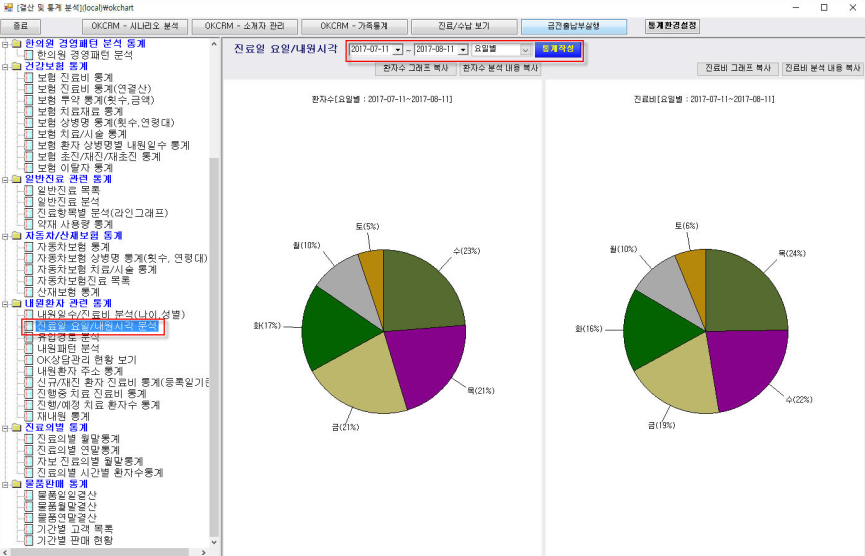Click document icon beside 물품일일결산
Viewport: 865px width, 556px height.
pyautogui.click(x=28, y=495)
